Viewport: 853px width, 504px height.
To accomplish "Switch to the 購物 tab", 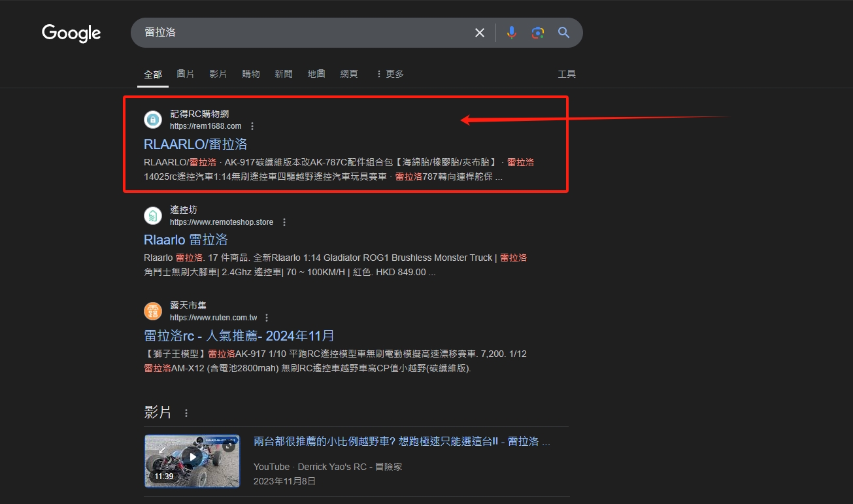I will pos(251,75).
